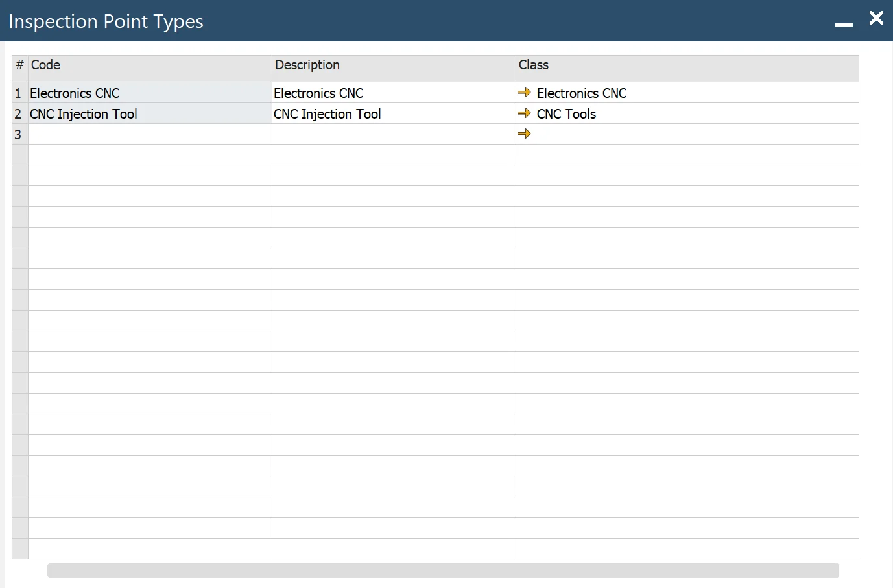Screen dimensions: 893x588
Task: Click the Description column header
Action: (393, 65)
